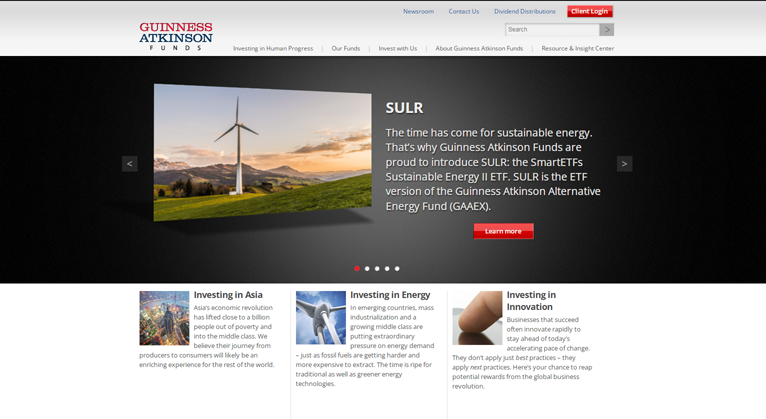The image size is (766, 419).
Task: Advance to next carousel slide
Action: point(624,164)
